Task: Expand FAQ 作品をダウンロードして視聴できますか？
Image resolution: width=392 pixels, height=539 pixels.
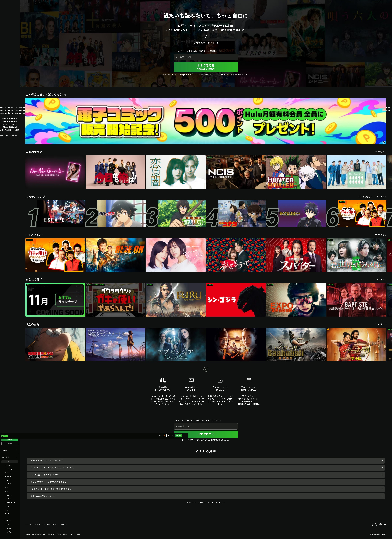Action: coord(206,482)
